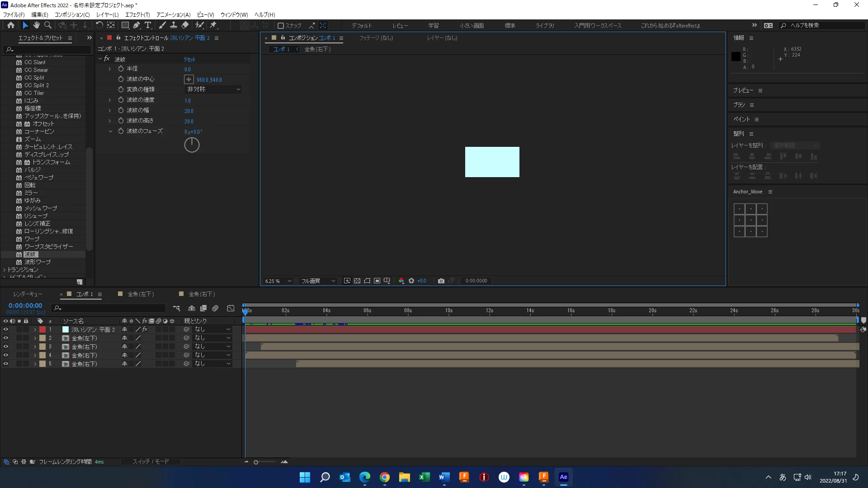
Task: Toggle visibility of layer 3 金魚(右下)
Action: coord(6,347)
